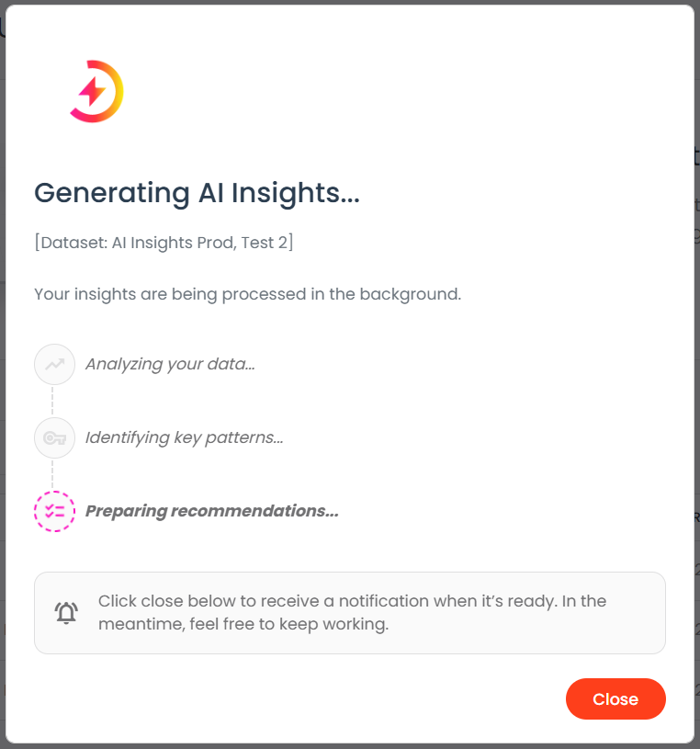Select the "Analyzing your data..." step label

(170, 364)
